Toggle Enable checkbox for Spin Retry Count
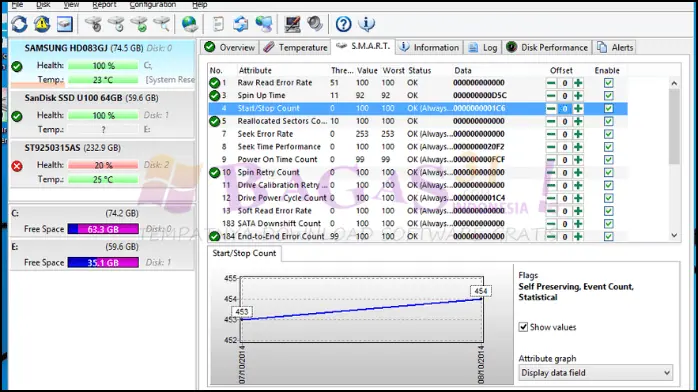 coord(609,173)
